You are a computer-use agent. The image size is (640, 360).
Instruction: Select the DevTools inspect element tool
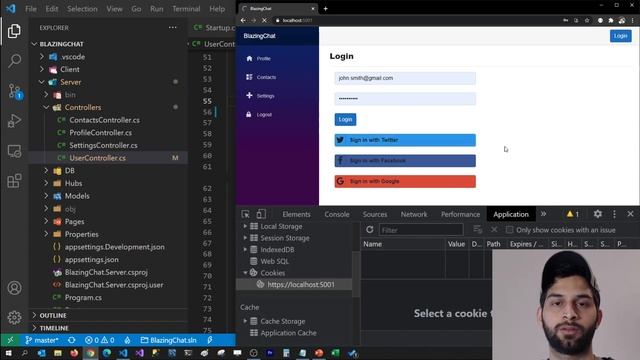pos(245,214)
